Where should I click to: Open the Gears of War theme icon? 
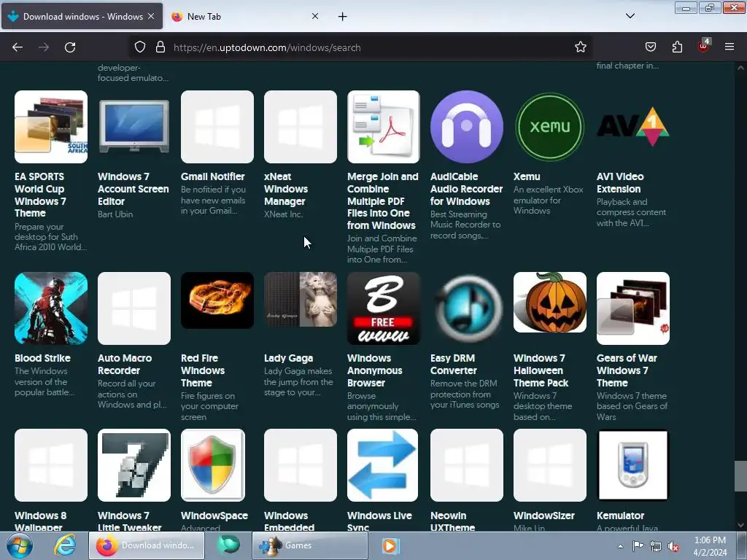(x=632, y=308)
